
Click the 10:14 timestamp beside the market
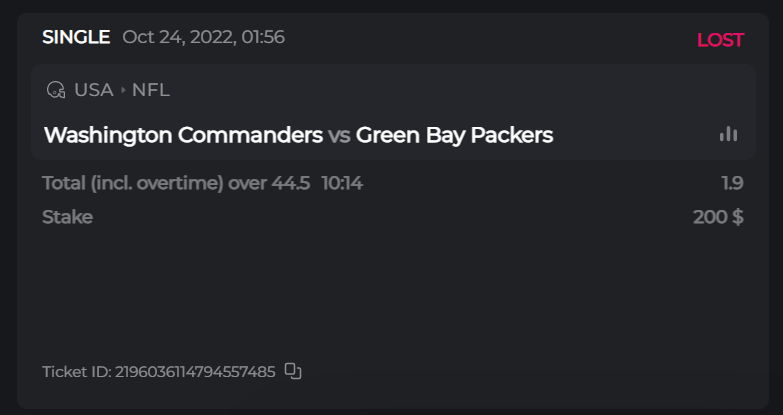tap(342, 184)
